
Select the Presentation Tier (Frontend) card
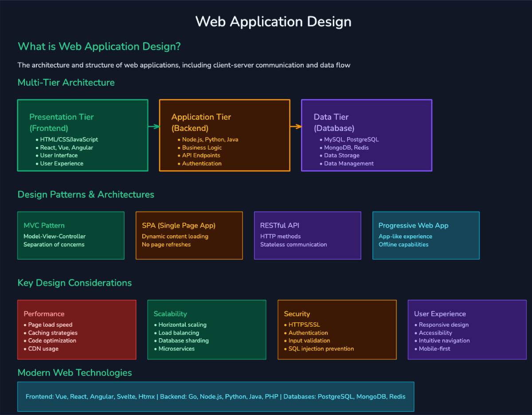tap(82, 135)
